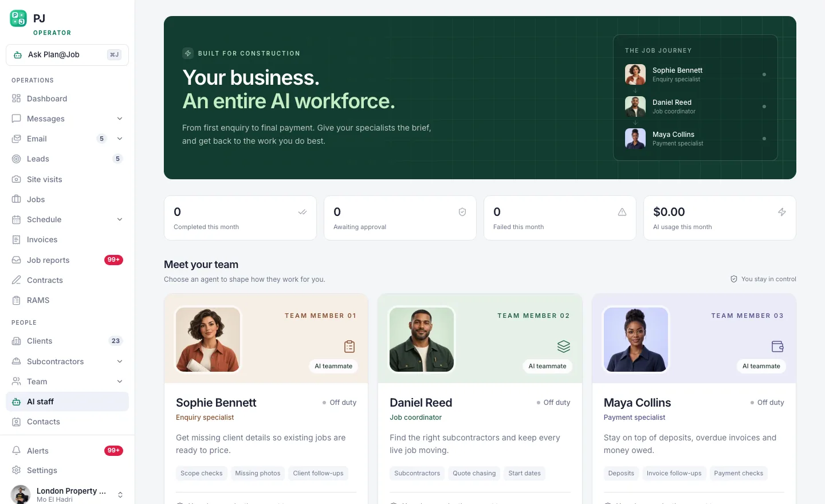Click the Payment checks tag

click(x=738, y=473)
